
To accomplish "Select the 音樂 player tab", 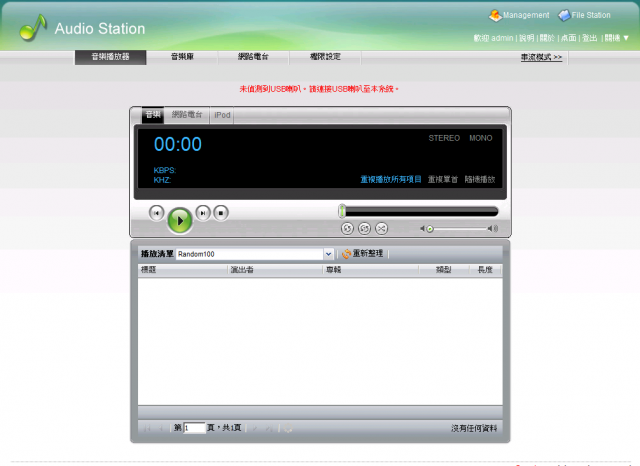I will 153,115.
